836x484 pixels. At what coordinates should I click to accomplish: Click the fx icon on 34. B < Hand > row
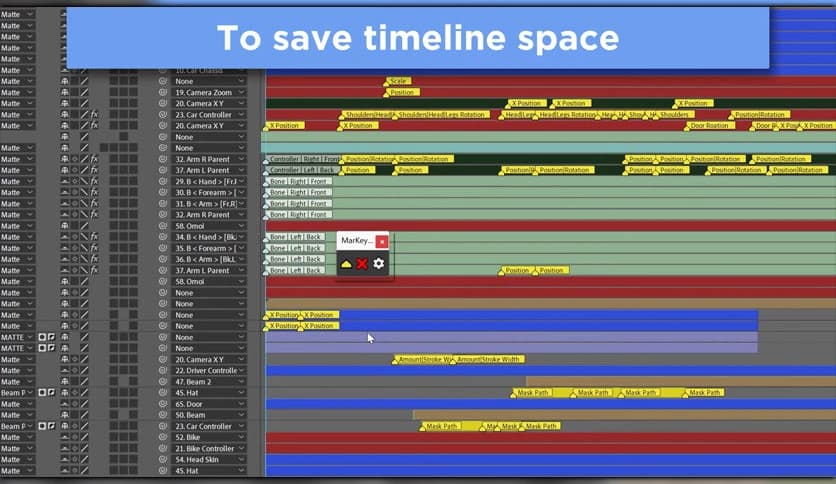(x=94, y=237)
